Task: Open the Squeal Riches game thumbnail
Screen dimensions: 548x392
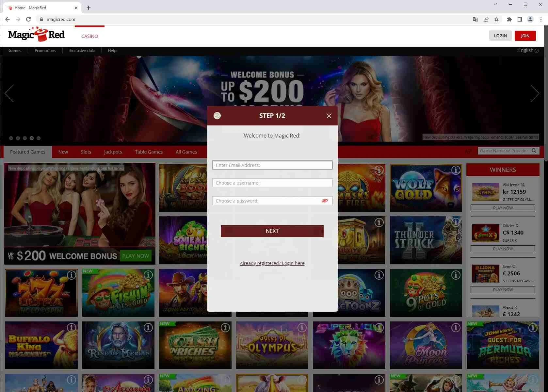Action: click(183, 240)
